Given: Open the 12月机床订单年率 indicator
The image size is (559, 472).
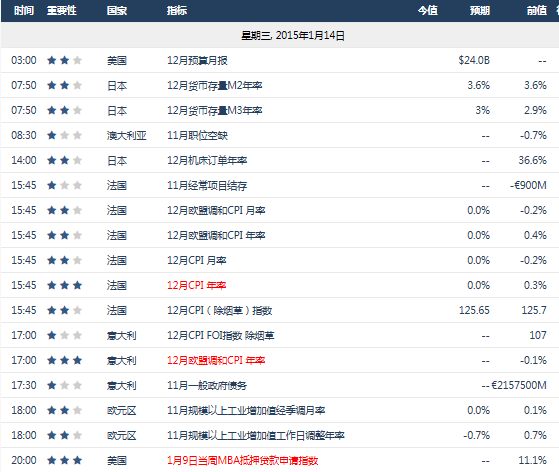Looking at the screenshot, I should point(207,160).
